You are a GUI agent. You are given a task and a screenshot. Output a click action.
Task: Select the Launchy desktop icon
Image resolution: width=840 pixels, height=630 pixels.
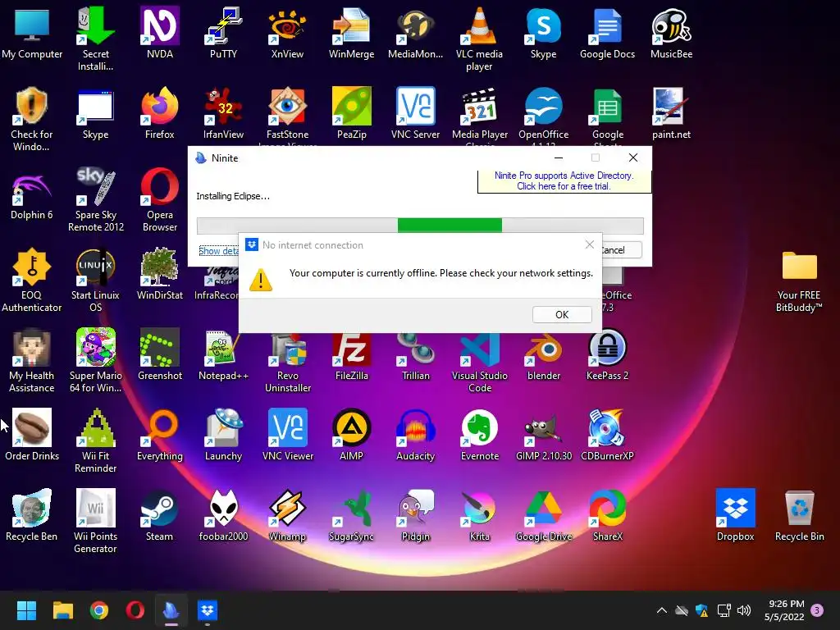point(223,435)
